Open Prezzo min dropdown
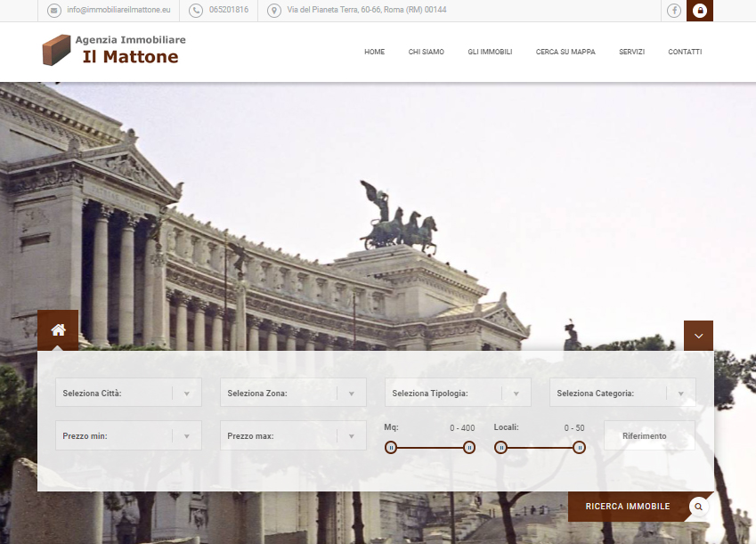Screen dimensions: 756x544 point(128,435)
